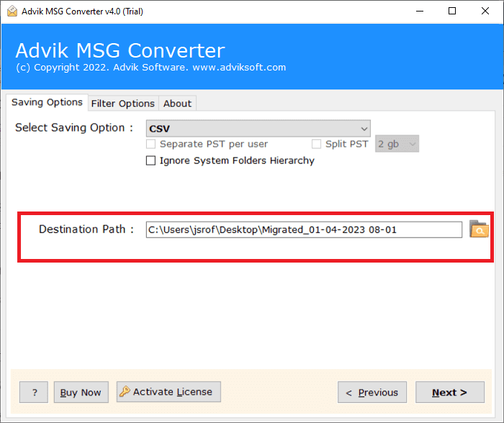Open the Filter Options tab
The width and height of the screenshot is (504, 423).
(123, 104)
